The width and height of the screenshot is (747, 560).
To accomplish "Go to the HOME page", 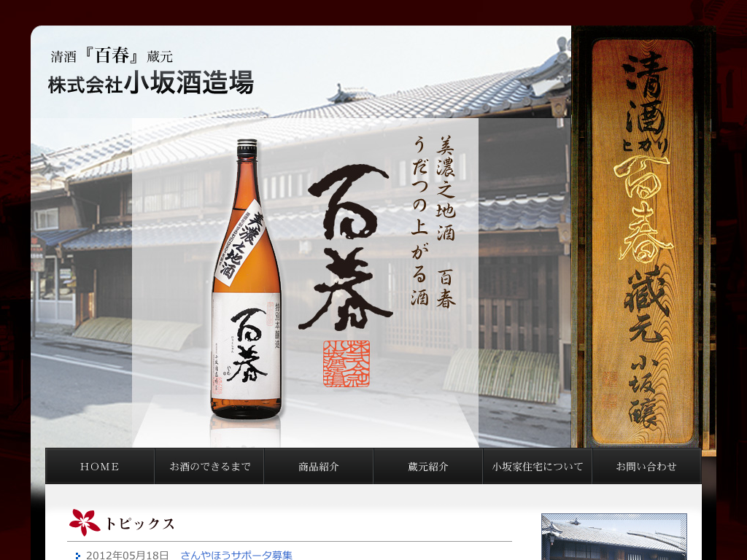I will (x=100, y=467).
